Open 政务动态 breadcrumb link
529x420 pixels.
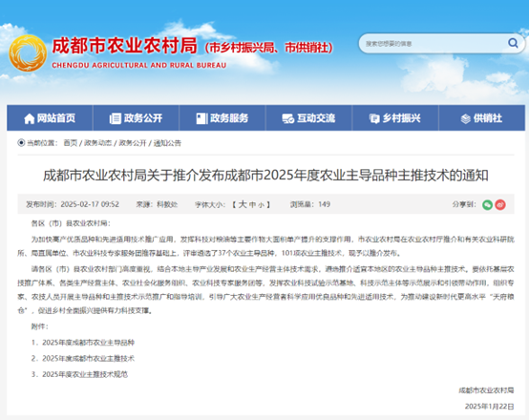click(97, 143)
